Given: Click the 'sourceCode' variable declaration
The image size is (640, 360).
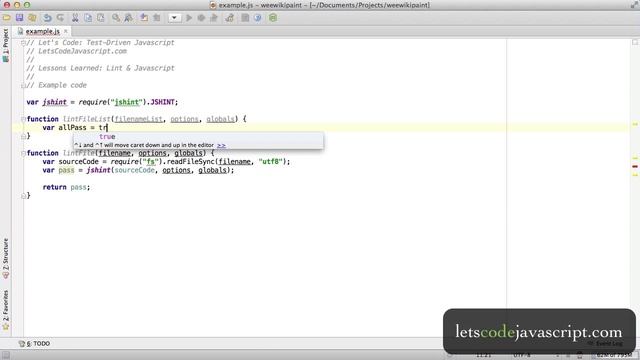Looking at the screenshot, I should pos(78,162).
